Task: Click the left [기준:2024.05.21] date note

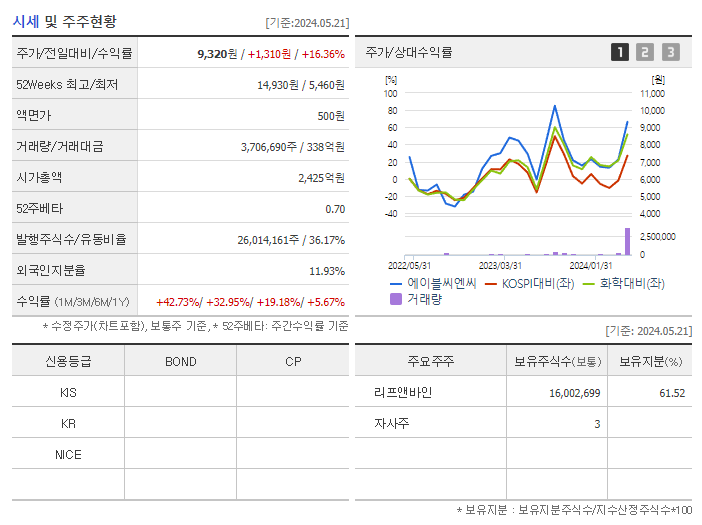Action: click(307, 23)
